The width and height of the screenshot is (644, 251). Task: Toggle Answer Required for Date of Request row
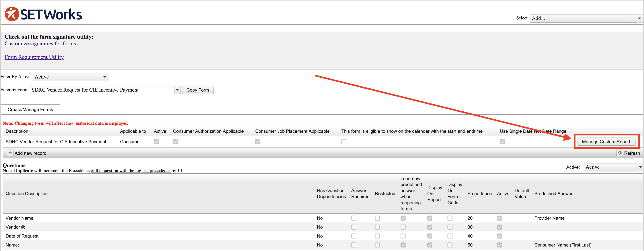coord(354,236)
